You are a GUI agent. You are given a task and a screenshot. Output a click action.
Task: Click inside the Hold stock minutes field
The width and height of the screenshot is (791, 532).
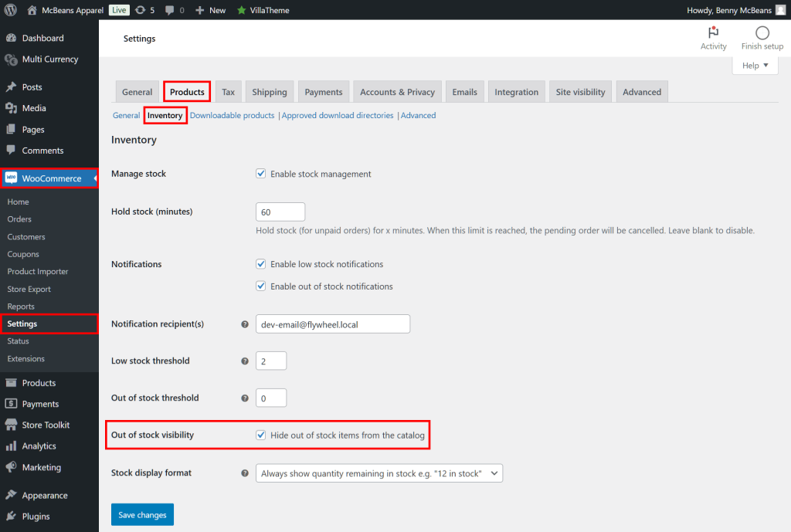tap(280, 211)
